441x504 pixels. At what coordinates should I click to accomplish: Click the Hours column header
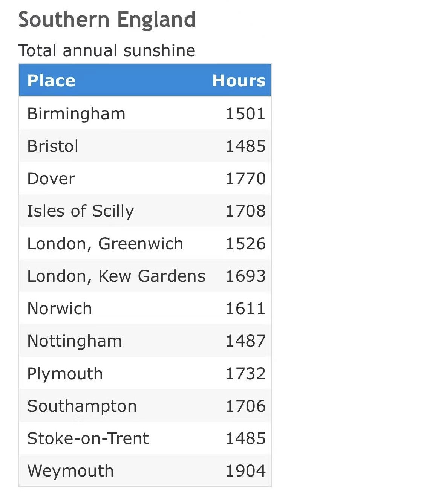coord(239,81)
